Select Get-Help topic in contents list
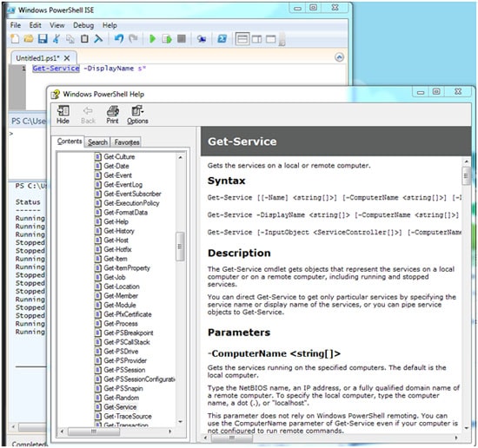The width and height of the screenshot is (478, 448). click(x=116, y=221)
